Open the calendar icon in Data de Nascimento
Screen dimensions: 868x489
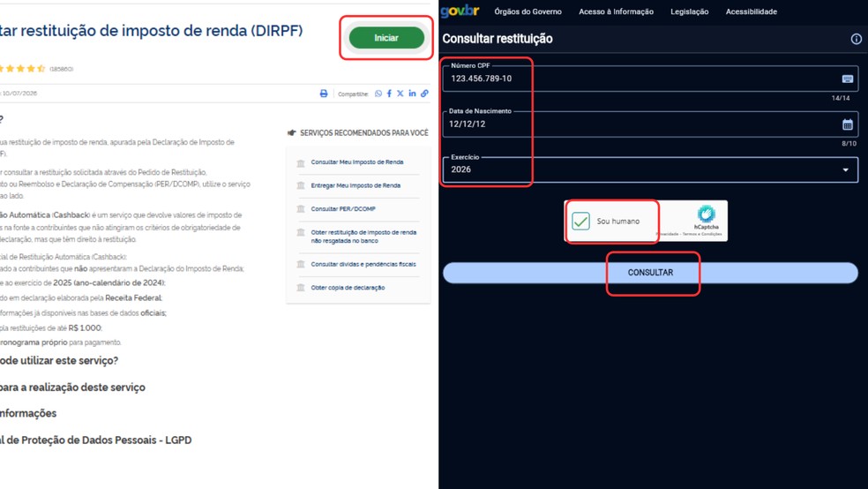pos(848,124)
